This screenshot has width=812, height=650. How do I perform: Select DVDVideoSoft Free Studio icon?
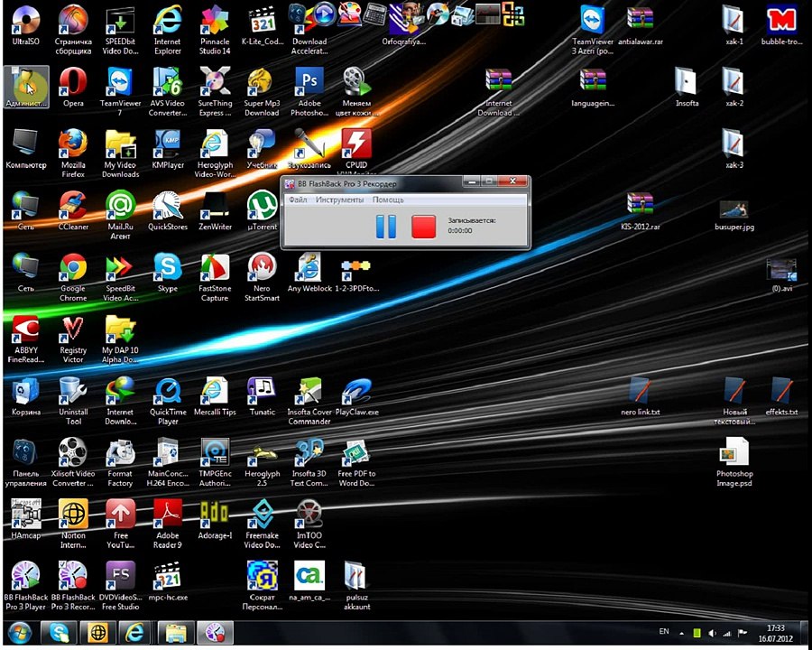pos(120,585)
